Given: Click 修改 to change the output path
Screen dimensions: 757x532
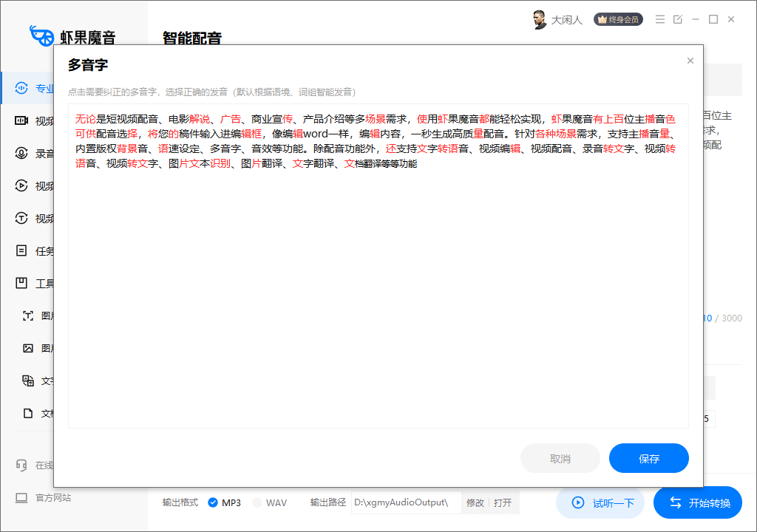Looking at the screenshot, I should click(x=475, y=502).
